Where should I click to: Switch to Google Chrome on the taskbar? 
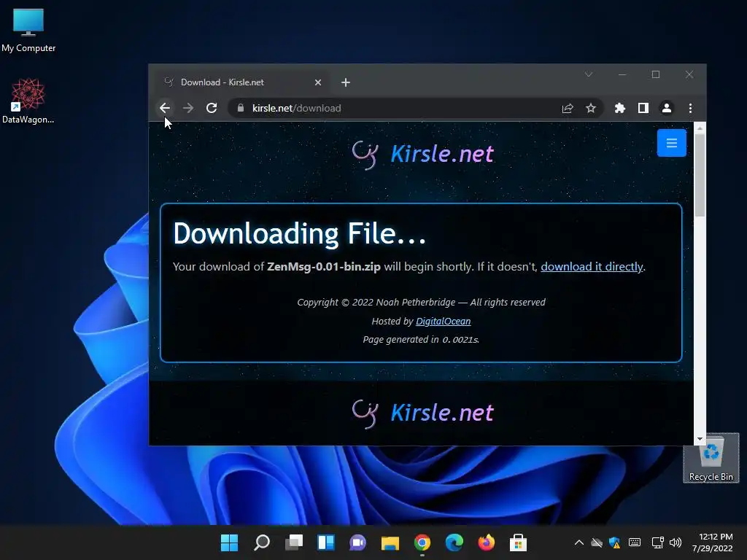422,542
